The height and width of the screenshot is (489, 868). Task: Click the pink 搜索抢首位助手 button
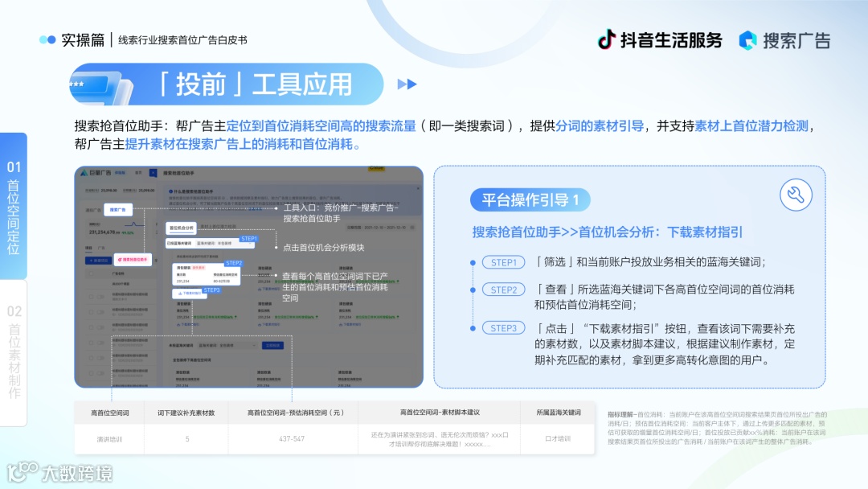tap(133, 259)
